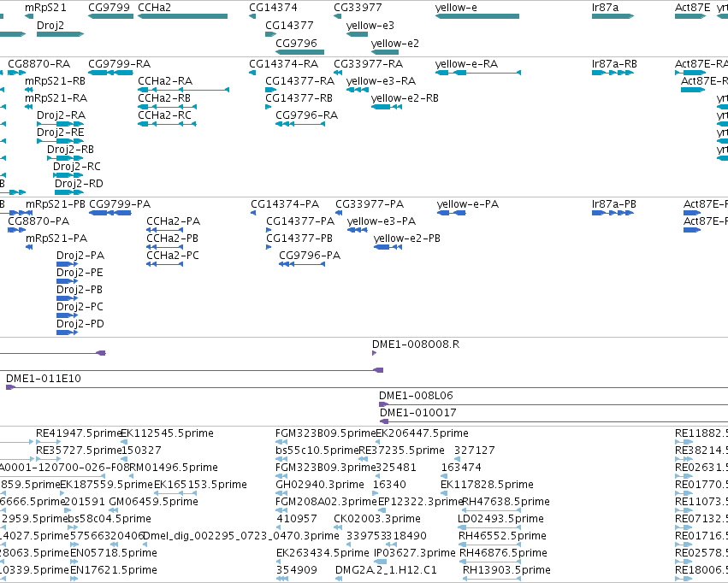Click the CG9799-RA transcript label
728x583 pixels.
pos(119,63)
